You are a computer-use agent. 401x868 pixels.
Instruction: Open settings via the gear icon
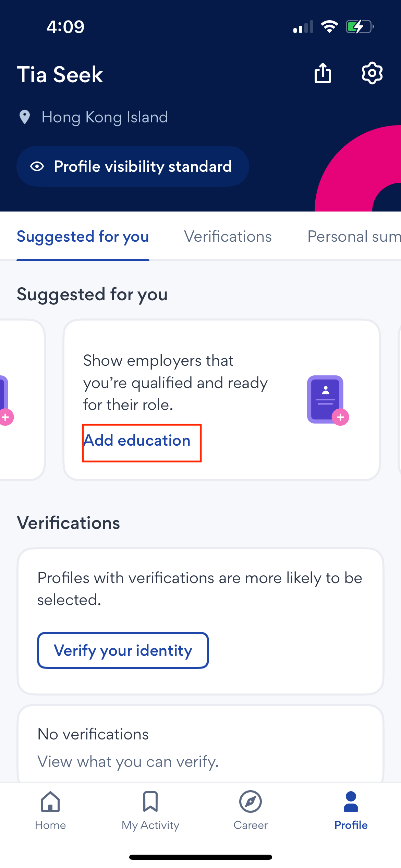[372, 73]
